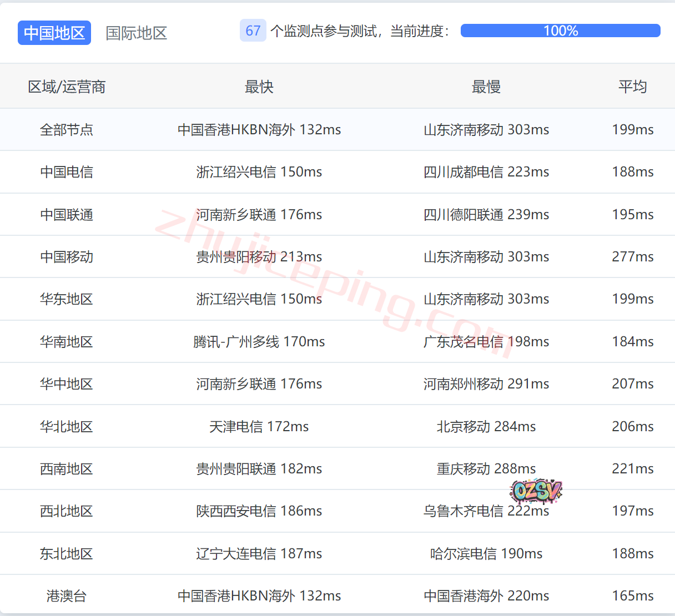Click the 100% progress bar
This screenshot has width=675, height=616.
(560, 31)
